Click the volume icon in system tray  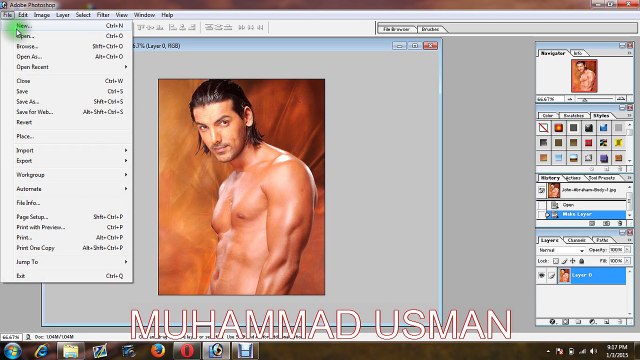click(593, 351)
